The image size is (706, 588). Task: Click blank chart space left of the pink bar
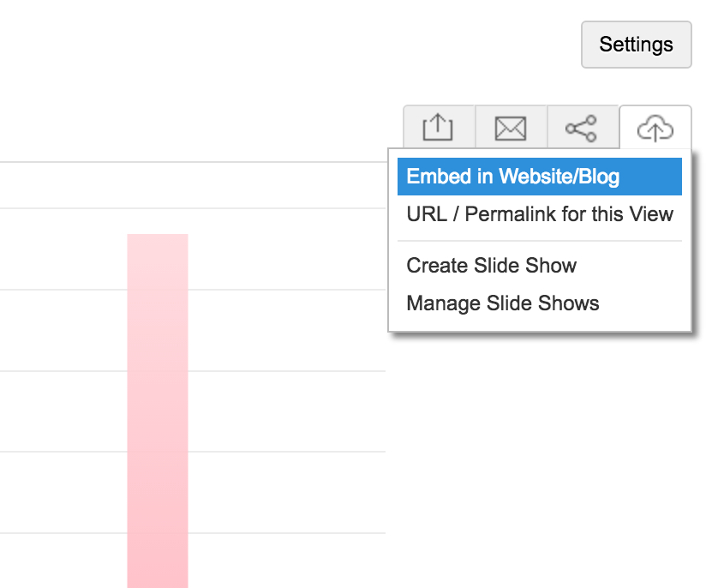[x=60, y=411]
